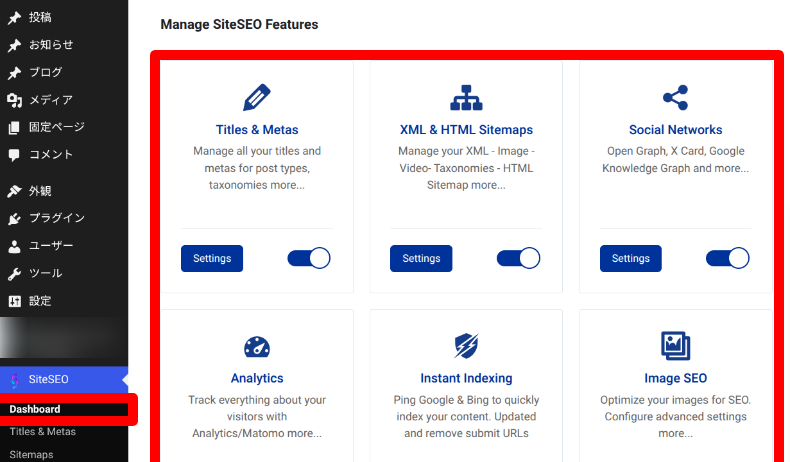
Task: Click the Instant Indexing shield icon
Action: click(466, 346)
